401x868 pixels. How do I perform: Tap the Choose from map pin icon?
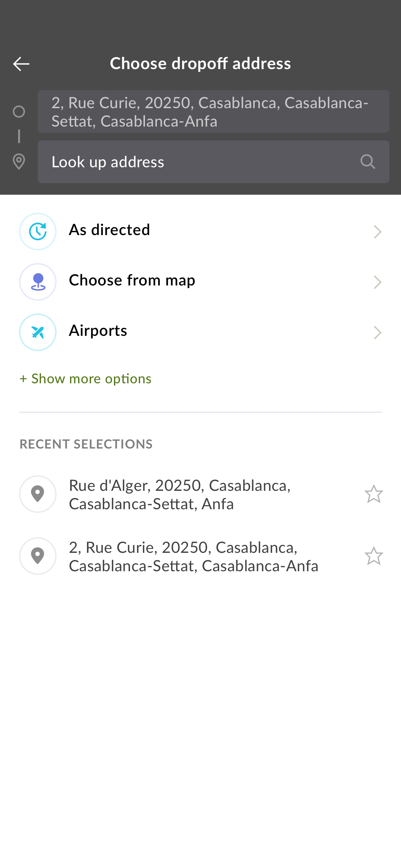(x=38, y=282)
